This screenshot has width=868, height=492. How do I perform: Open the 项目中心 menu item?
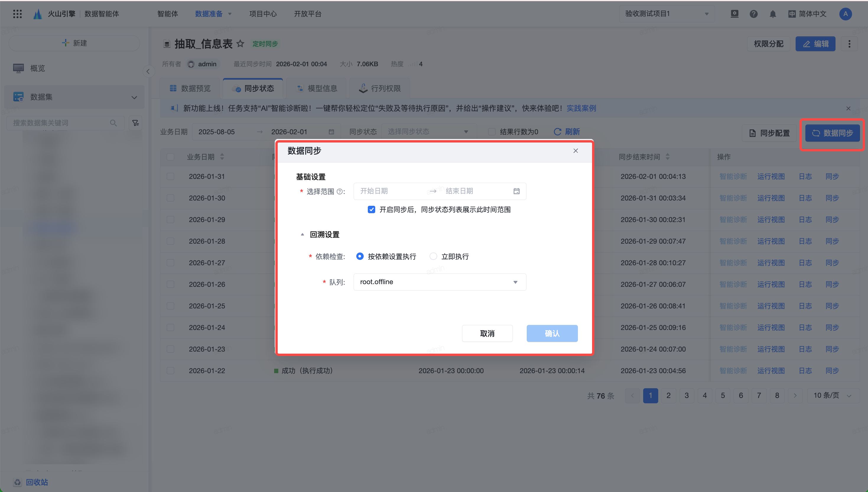pos(263,14)
